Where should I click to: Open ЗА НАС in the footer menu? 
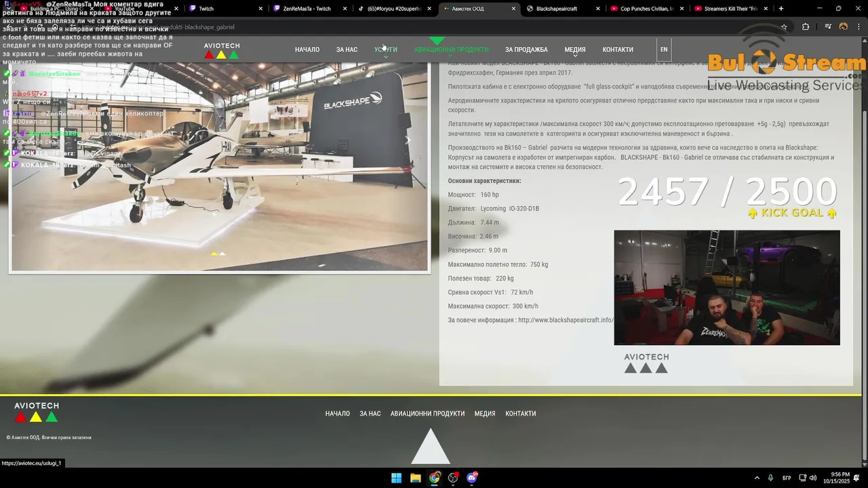(x=370, y=413)
